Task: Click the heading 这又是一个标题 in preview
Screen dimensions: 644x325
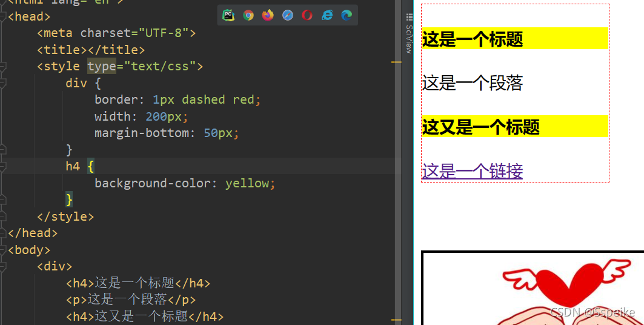Action: 480,127
